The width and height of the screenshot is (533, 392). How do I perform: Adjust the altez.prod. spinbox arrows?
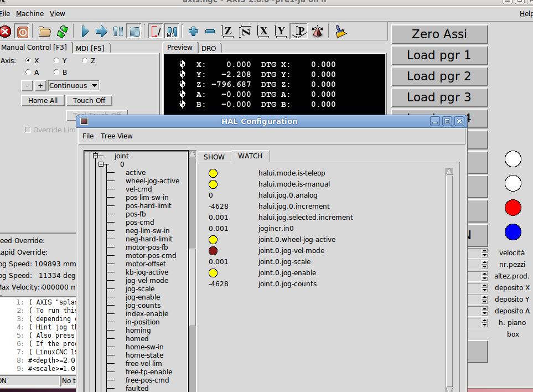click(484, 276)
